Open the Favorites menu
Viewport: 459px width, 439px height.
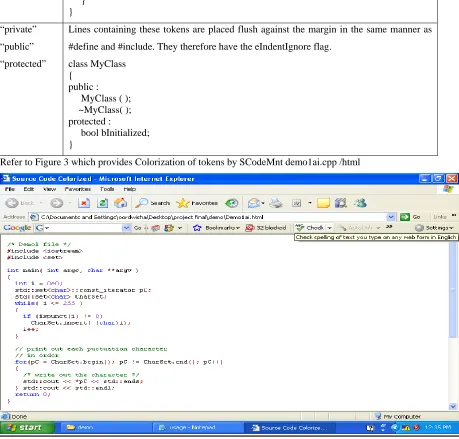tap(78, 189)
